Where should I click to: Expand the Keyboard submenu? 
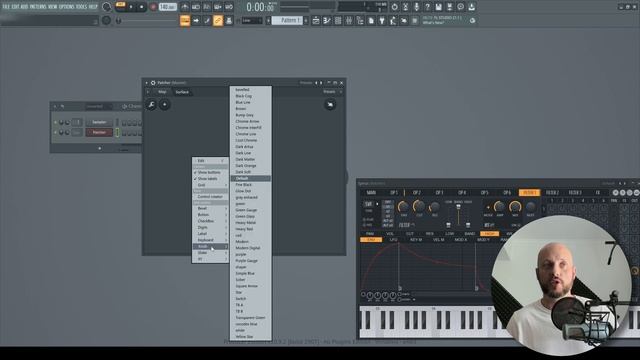click(x=210, y=240)
